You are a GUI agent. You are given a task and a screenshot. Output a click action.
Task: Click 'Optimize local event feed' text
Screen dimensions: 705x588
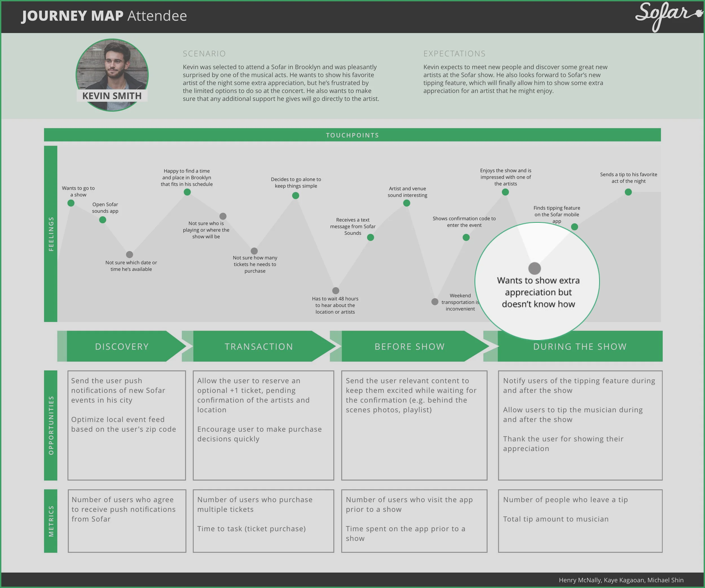(124, 424)
